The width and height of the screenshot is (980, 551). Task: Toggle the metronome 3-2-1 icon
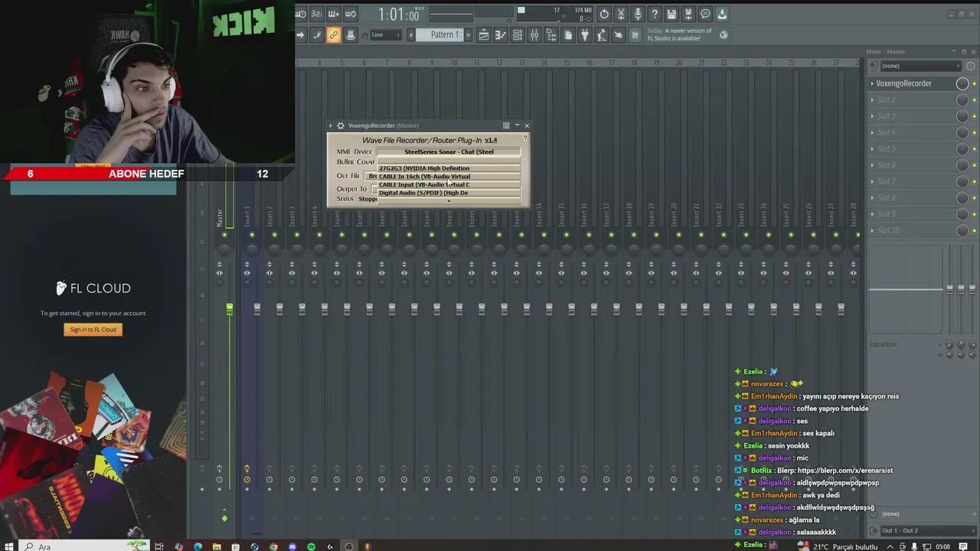317,14
